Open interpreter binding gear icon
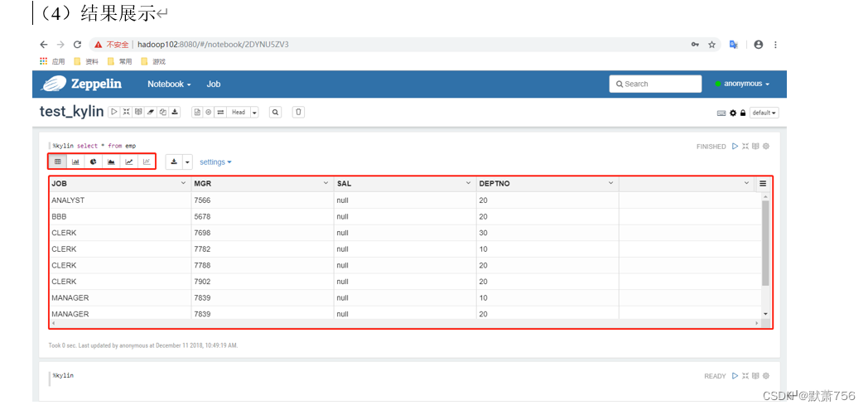868x410 pixels. point(733,113)
